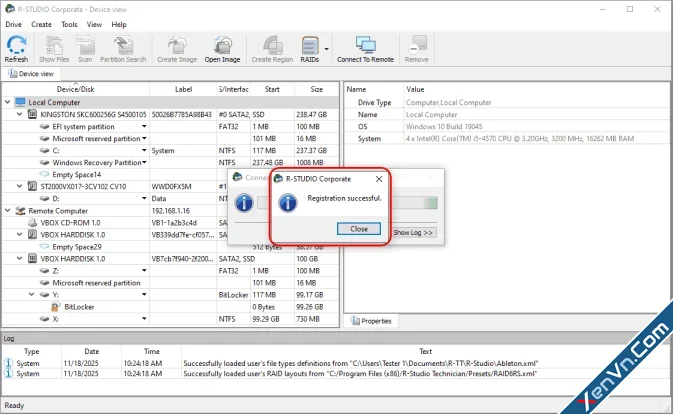Collapse the Local Computer tree node
This screenshot has width=673, height=414.
point(7,102)
